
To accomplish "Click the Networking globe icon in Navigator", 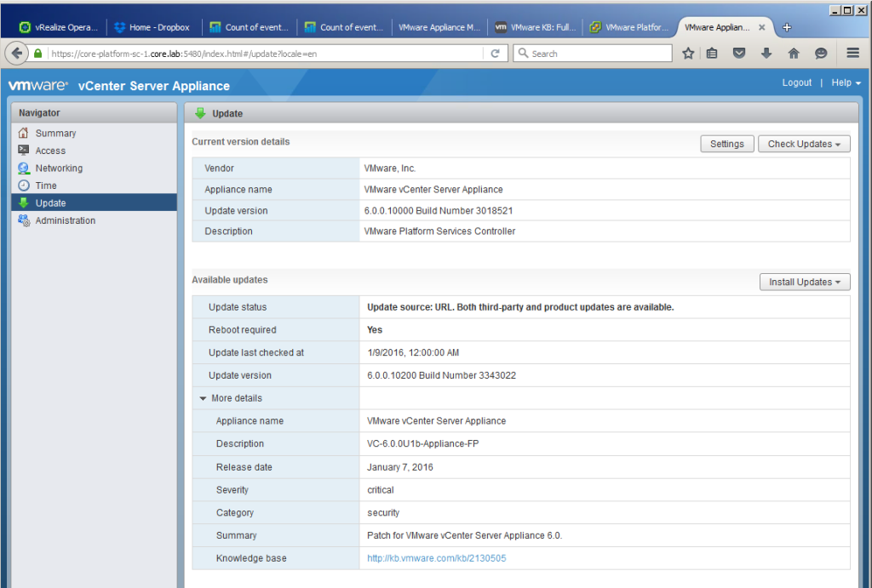I will [x=23, y=168].
